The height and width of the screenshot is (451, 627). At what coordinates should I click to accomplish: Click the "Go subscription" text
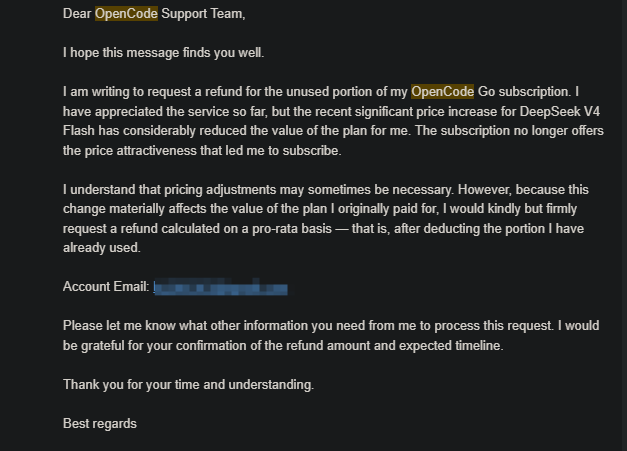point(524,92)
